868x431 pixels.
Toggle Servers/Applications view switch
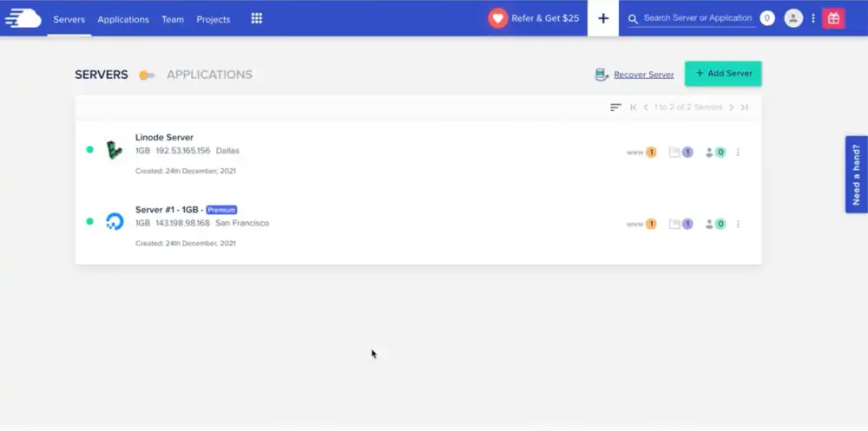point(147,75)
